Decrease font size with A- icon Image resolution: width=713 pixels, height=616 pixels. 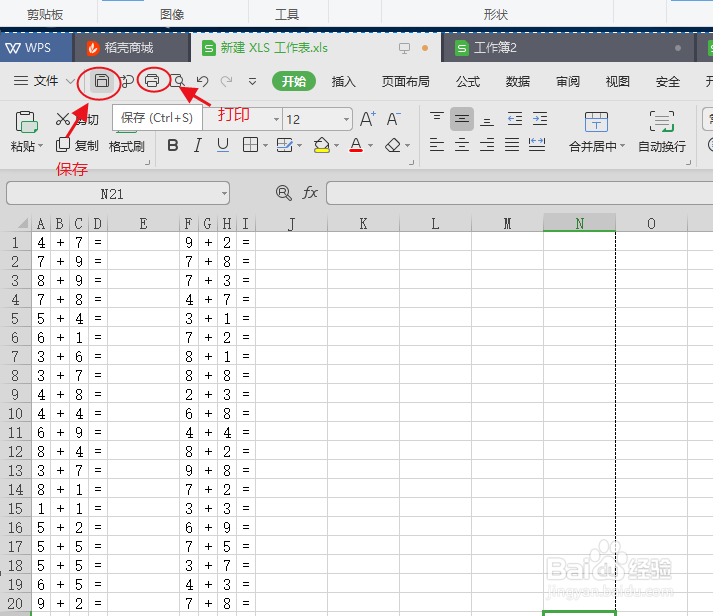(393, 119)
